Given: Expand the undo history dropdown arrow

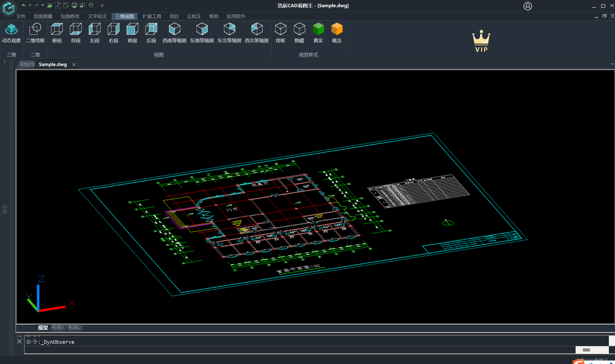Looking at the screenshot, I should click(x=30, y=6).
